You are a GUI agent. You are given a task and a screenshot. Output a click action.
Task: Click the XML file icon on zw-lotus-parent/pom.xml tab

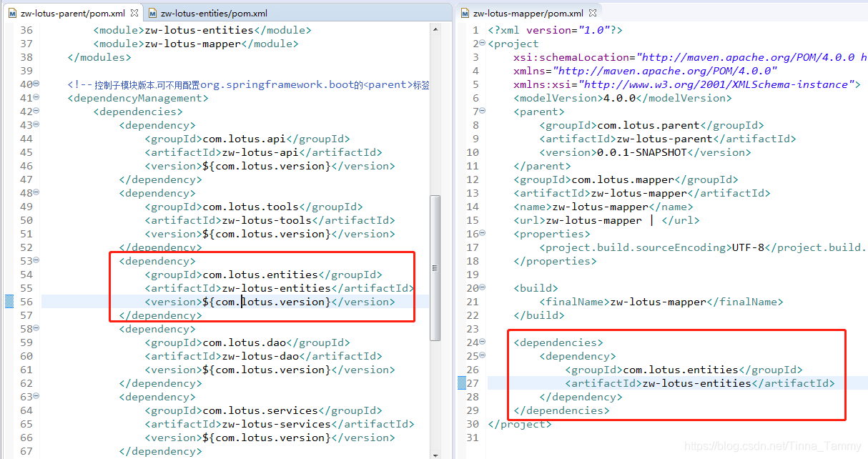(x=14, y=12)
